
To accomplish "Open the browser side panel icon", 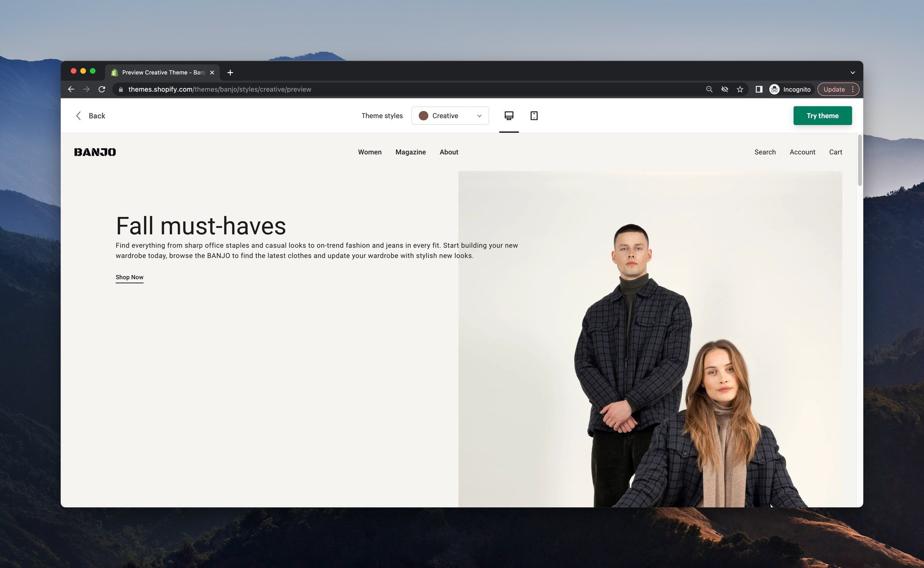I will [x=759, y=89].
